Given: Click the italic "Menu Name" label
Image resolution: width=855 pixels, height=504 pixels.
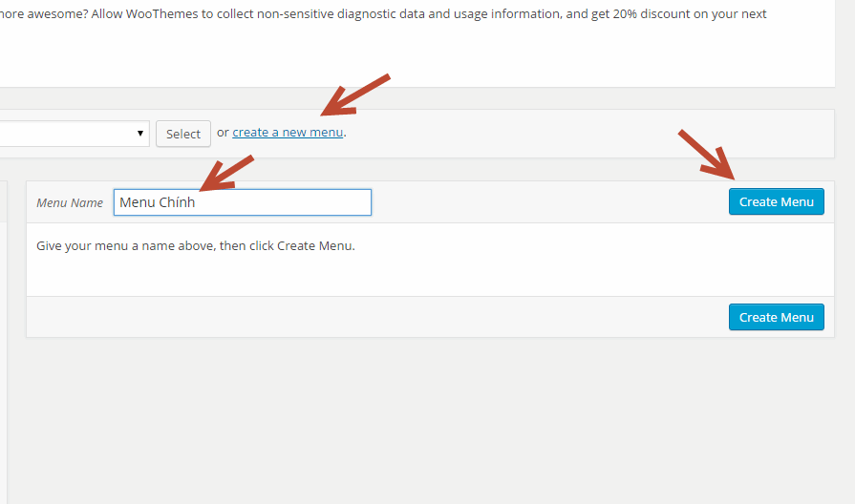Looking at the screenshot, I should click(x=70, y=203).
